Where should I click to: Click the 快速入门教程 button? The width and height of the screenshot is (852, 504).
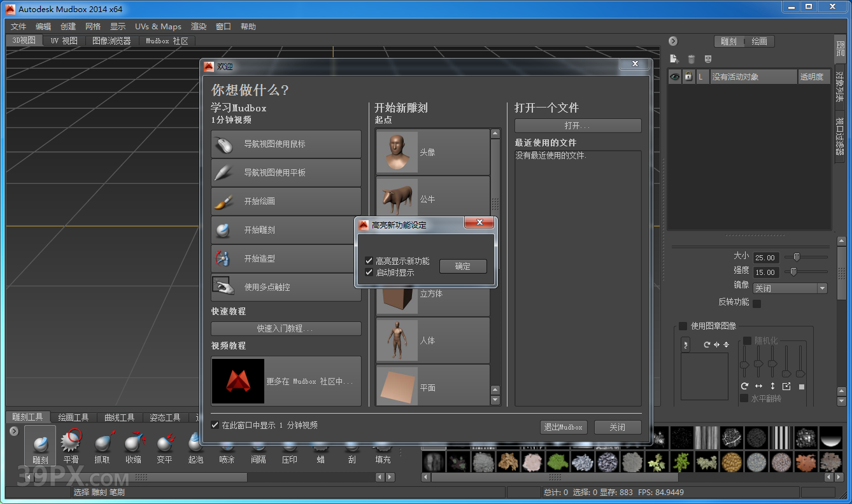tap(285, 328)
